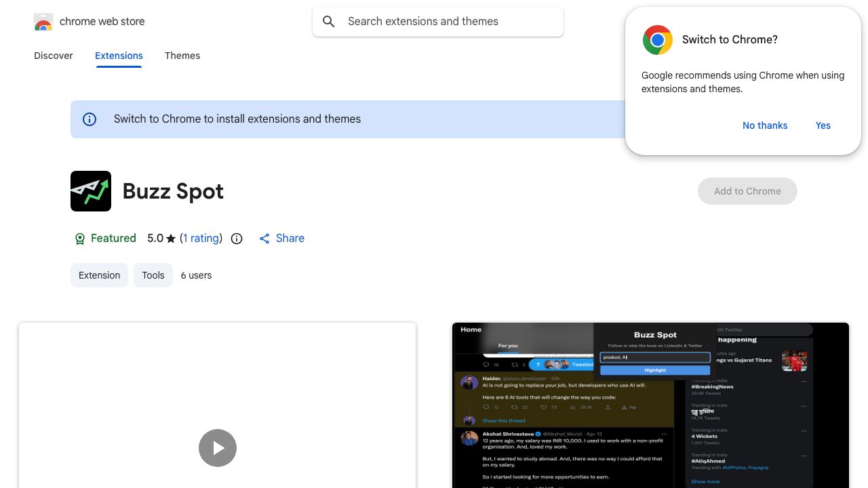The height and width of the screenshot is (488, 868).
Task: Click the Featured badge icon
Action: [x=80, y=239]
